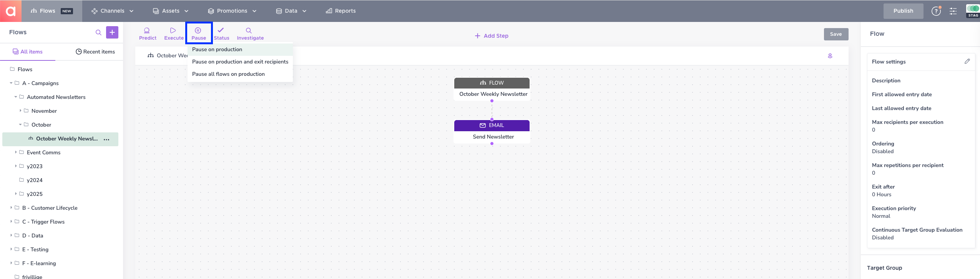
Task: Expand the Event Comms folder
Action: click(16, 152)
